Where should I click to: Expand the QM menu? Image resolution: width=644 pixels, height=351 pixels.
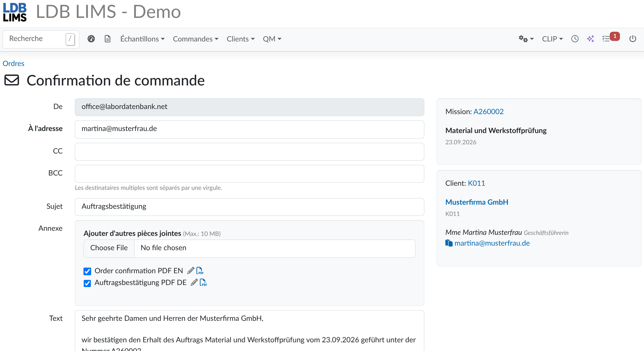[272, 39]
